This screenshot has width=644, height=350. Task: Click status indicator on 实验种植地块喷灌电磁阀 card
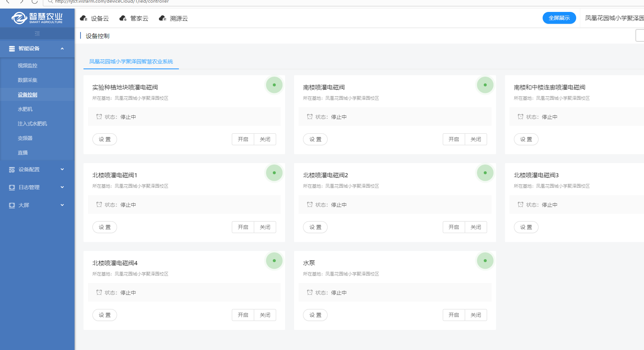[x=274, y=85]
